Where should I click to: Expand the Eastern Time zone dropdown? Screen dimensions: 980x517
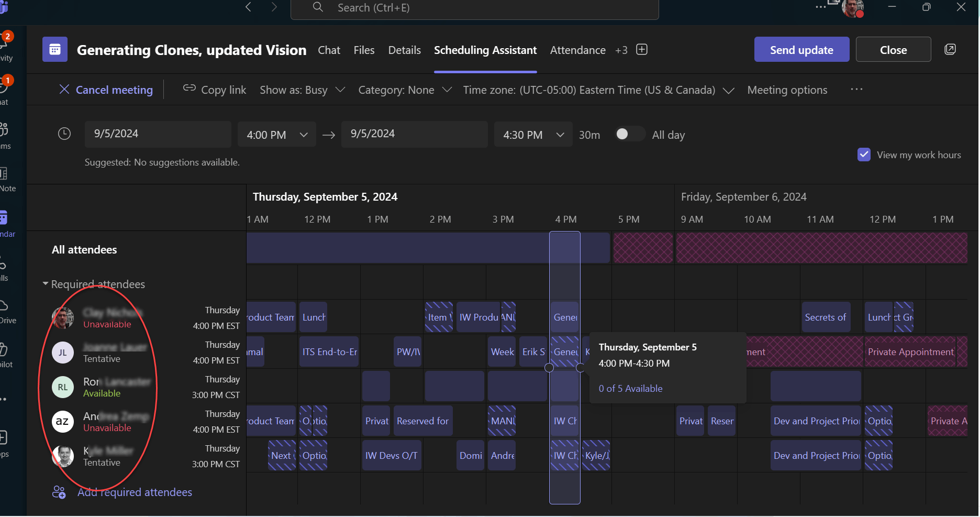pyautogui.click(x=729, y=90)
